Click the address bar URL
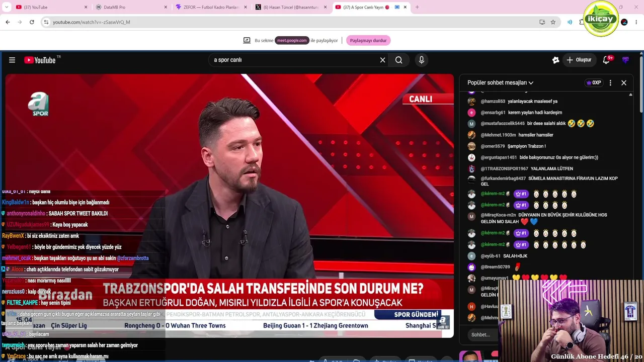The height and width of the screenshot is (362, 644). coord(91,22)
